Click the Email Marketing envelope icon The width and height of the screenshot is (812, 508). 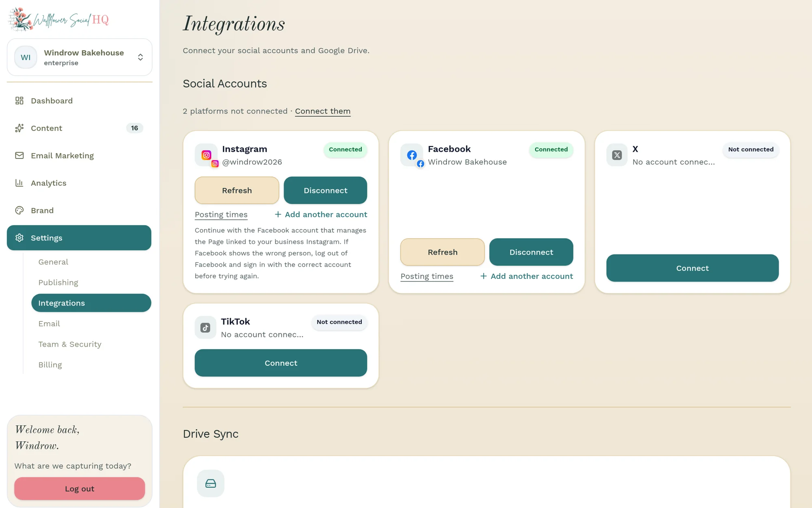(19, 155)
